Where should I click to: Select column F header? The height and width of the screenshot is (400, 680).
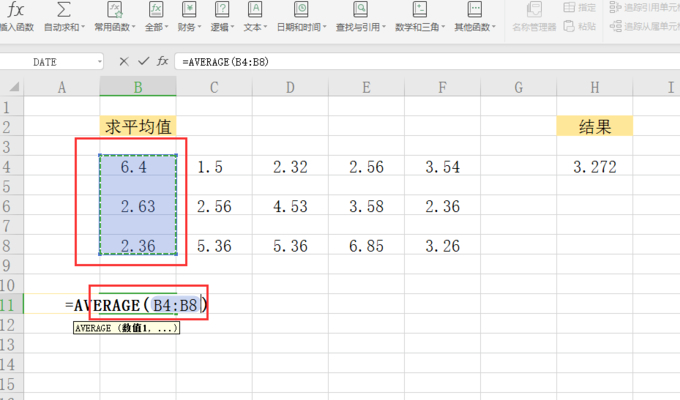442,87
